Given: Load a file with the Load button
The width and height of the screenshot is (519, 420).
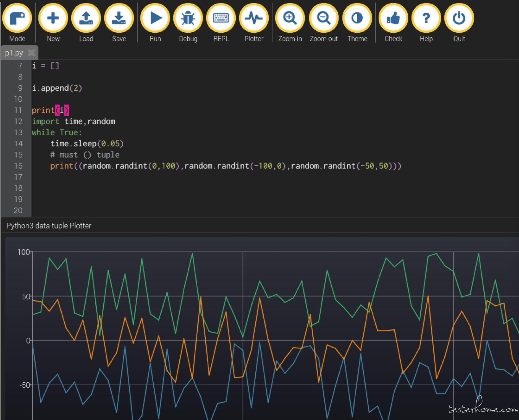Looking at the screenshot, I should [86, 23].
